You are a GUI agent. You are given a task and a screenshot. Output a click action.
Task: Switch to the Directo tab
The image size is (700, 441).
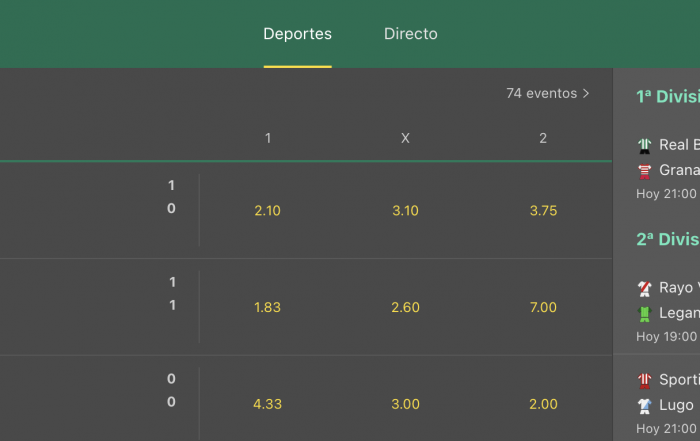[411, 34]
